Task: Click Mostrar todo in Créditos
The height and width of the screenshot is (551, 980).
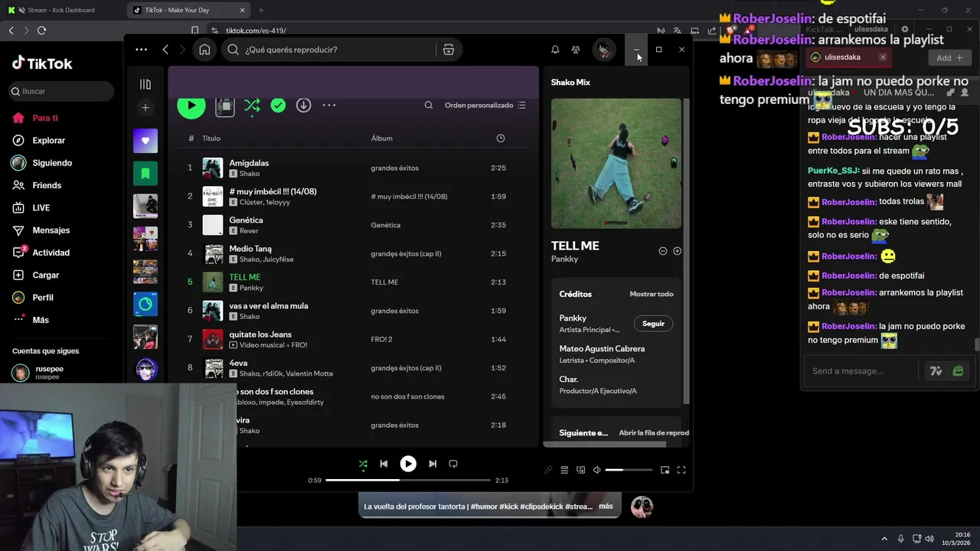Action: point(652,294)
